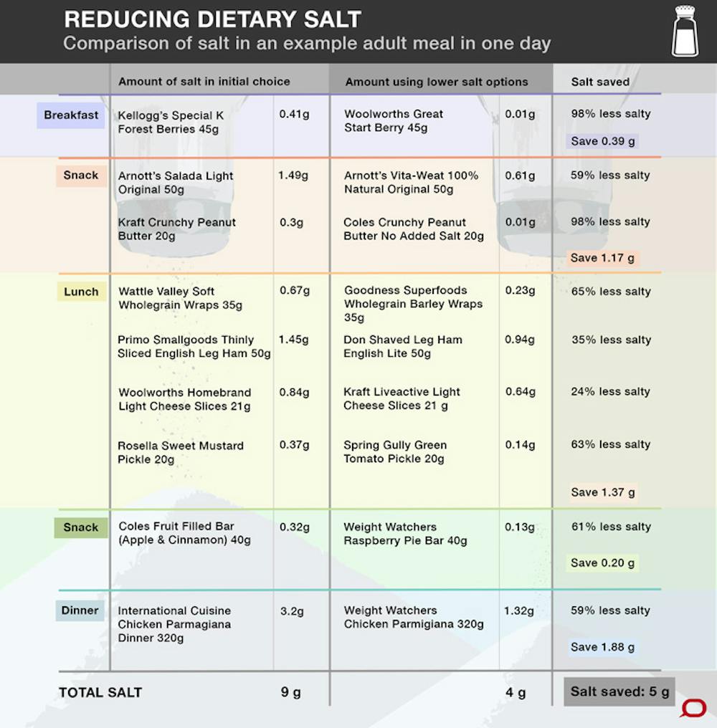Click the "TOTAL SALT" row label
Image resolution: width=717 pixels, height=728 pixels.
click(x=100, y=692)
